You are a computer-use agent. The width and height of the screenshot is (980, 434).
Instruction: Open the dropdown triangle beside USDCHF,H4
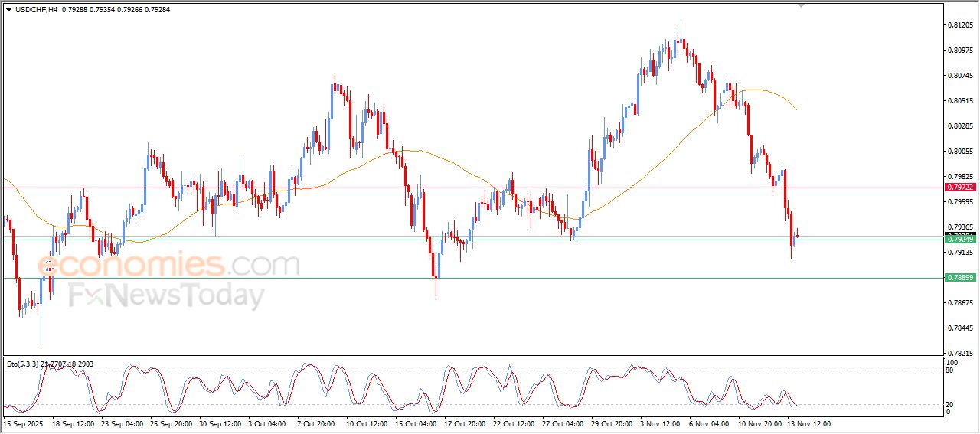(9, 10)
